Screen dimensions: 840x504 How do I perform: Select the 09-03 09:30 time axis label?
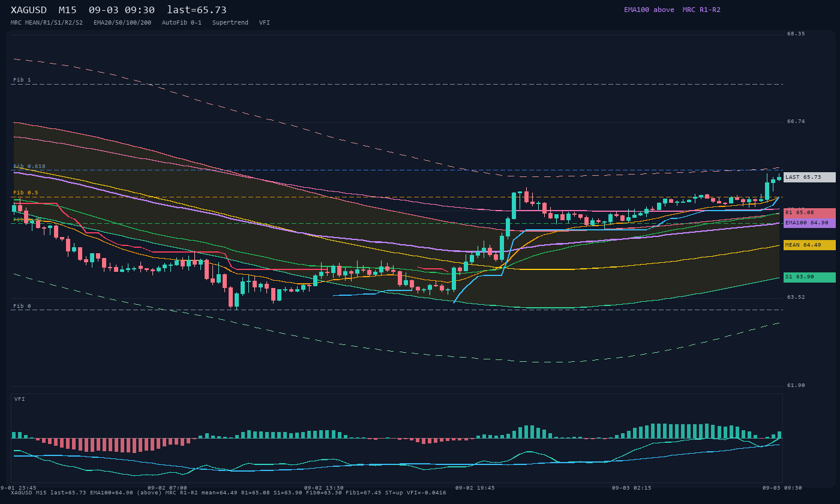pos(782,488)
